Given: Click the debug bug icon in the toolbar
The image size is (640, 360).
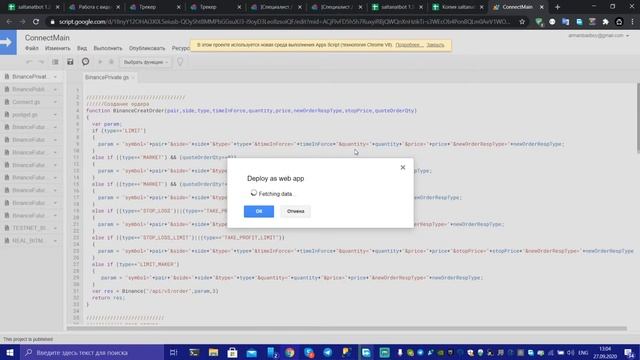Looking at the screenshot, I should [x=111, y=62].
